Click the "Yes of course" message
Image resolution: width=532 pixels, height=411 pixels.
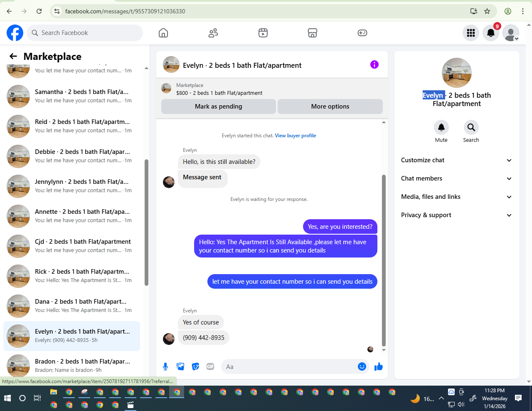click(x=201, y=322)
